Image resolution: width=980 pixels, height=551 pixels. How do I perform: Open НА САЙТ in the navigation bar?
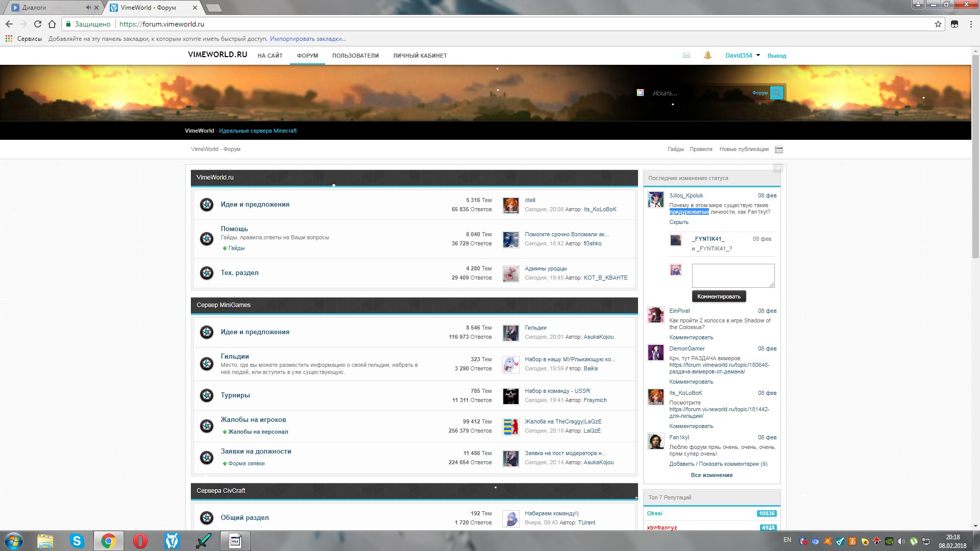pos(270,56)
